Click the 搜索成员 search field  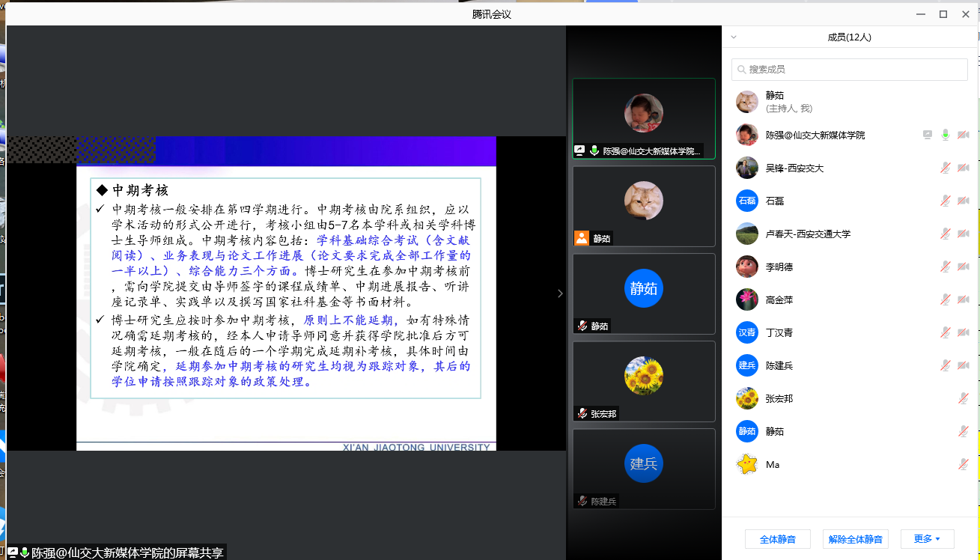coord(853,70)
